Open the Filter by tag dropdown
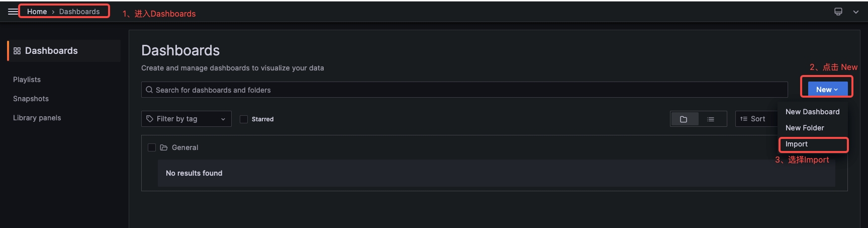Screen dimensions: 868x228 [186, 119]
